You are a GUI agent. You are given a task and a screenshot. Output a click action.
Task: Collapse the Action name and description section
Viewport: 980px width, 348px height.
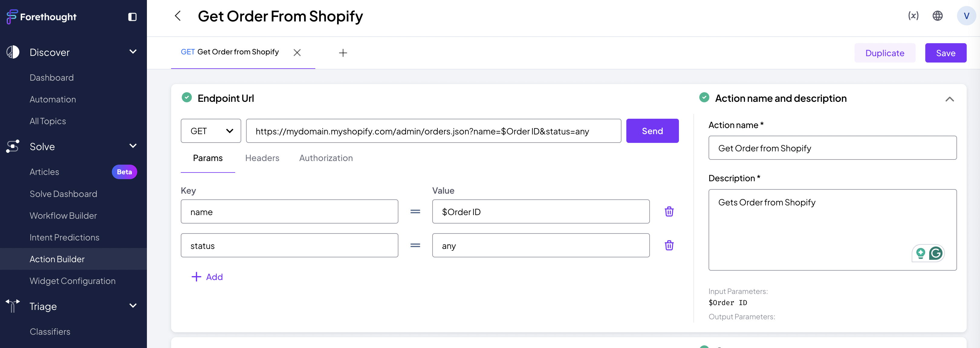point(949,99)
